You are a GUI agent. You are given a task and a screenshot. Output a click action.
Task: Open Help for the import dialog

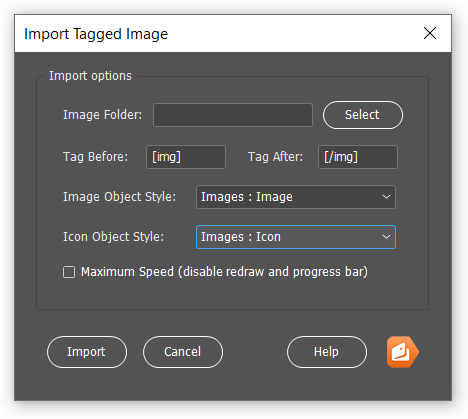327,352
